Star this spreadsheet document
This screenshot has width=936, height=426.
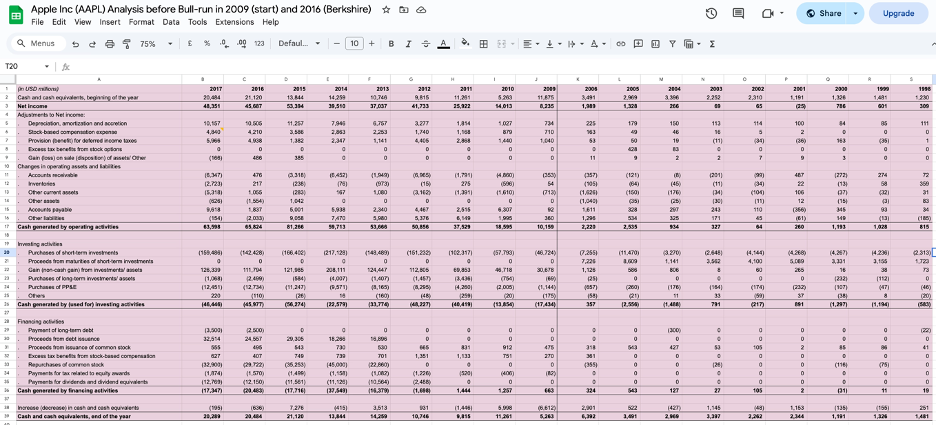click(x=386, y=10)
